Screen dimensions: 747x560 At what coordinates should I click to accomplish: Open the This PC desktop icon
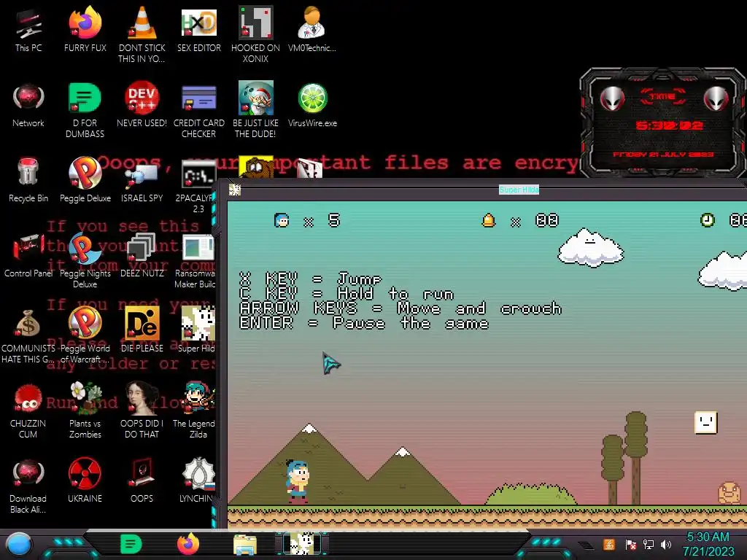pyautogui.click(x=28, y=29)
